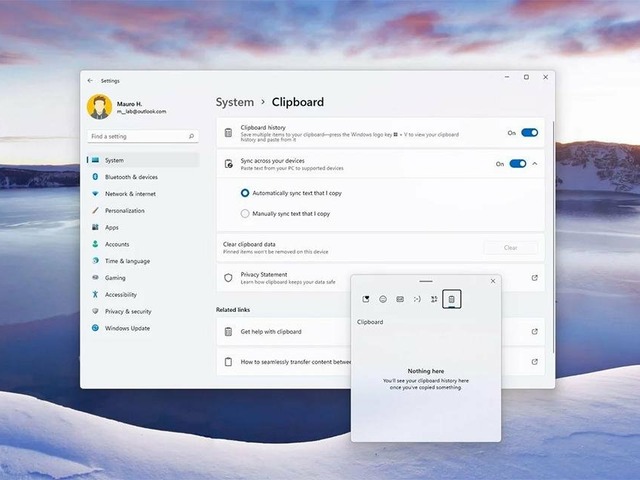
Task: Select the GIF tab icon
Action: pyautogui.click(x=400, y=299)
